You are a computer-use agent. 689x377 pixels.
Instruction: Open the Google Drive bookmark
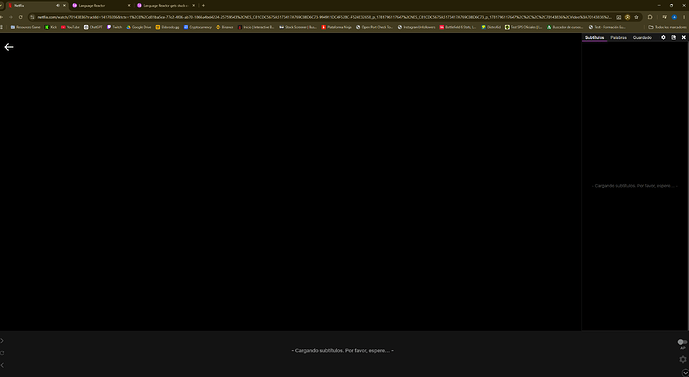tap(139, 27)
